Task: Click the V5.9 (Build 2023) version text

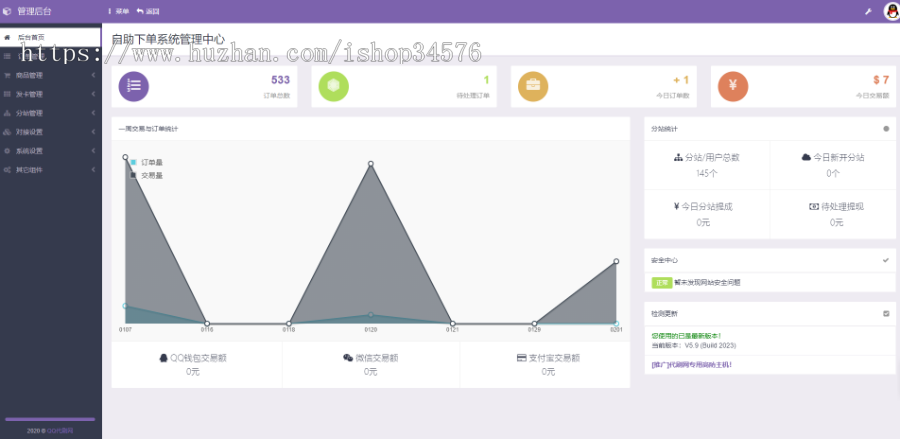Action: coord(708,345)
